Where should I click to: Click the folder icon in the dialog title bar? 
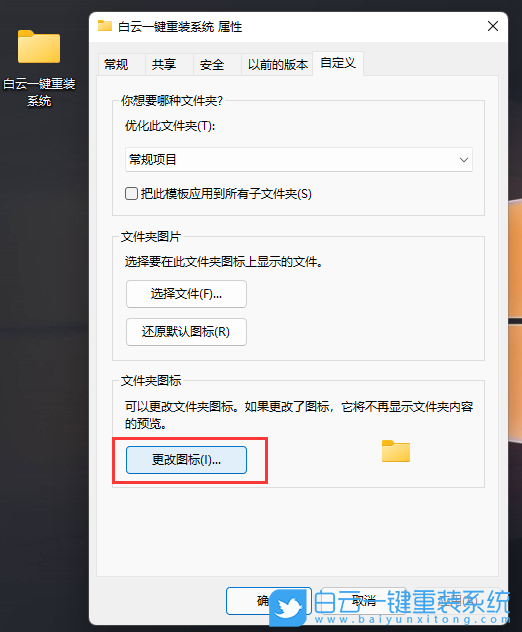105,26
